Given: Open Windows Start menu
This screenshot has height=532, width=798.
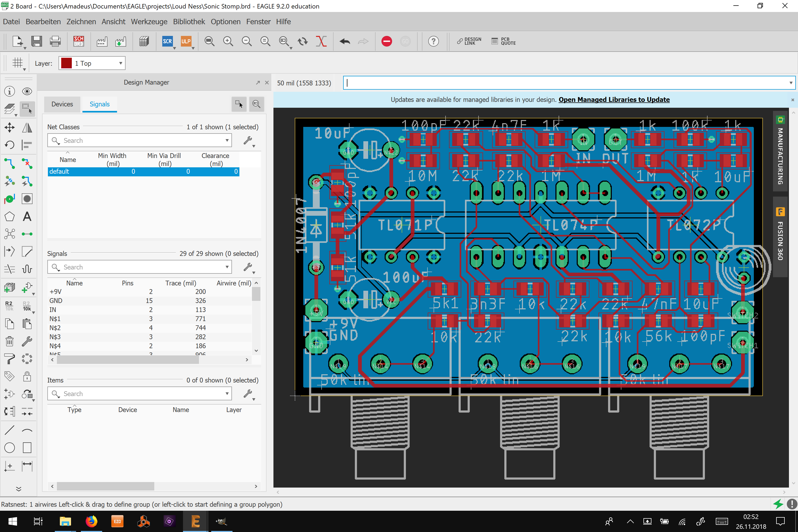Looking at the screenshot, I should click(13, 521).
